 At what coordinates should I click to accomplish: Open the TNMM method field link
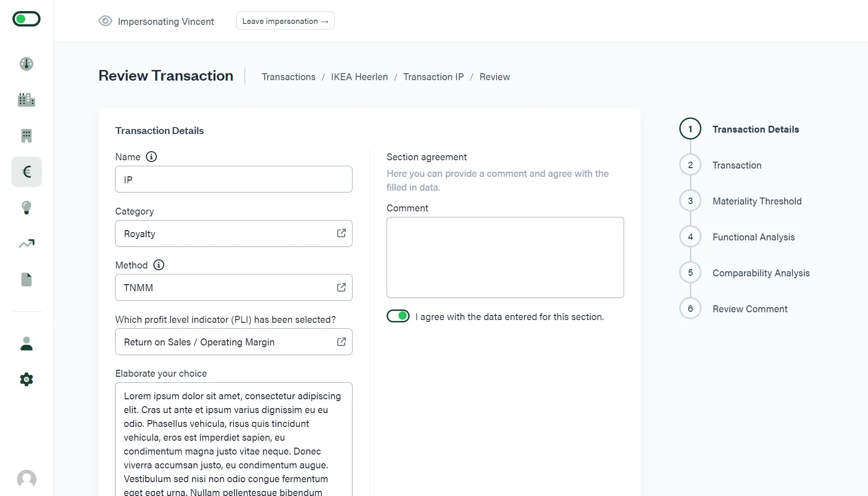(341, 287)
